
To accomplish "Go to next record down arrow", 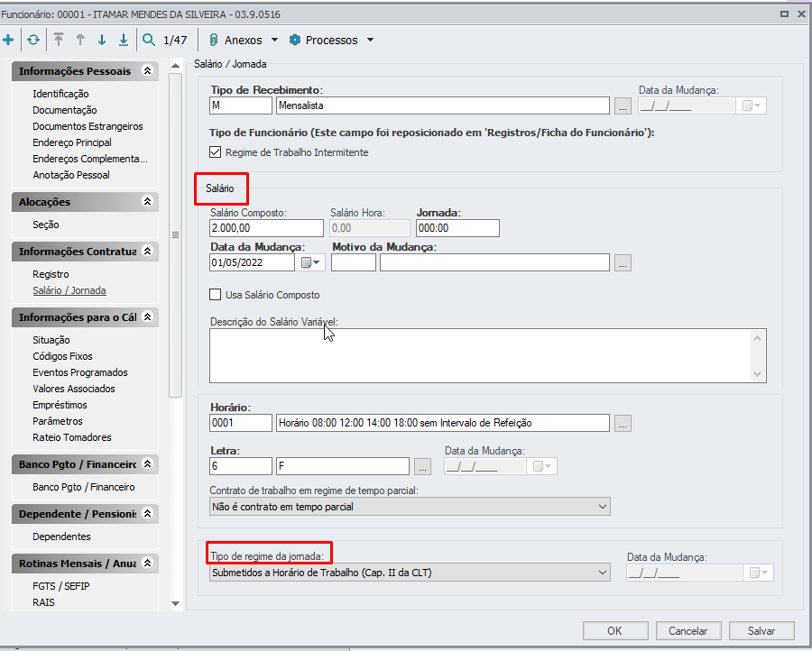I will tap(102, 40).
